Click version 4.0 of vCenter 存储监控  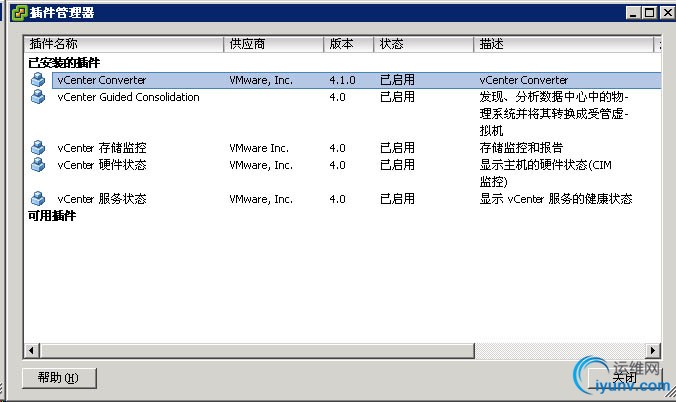point(337,148)
